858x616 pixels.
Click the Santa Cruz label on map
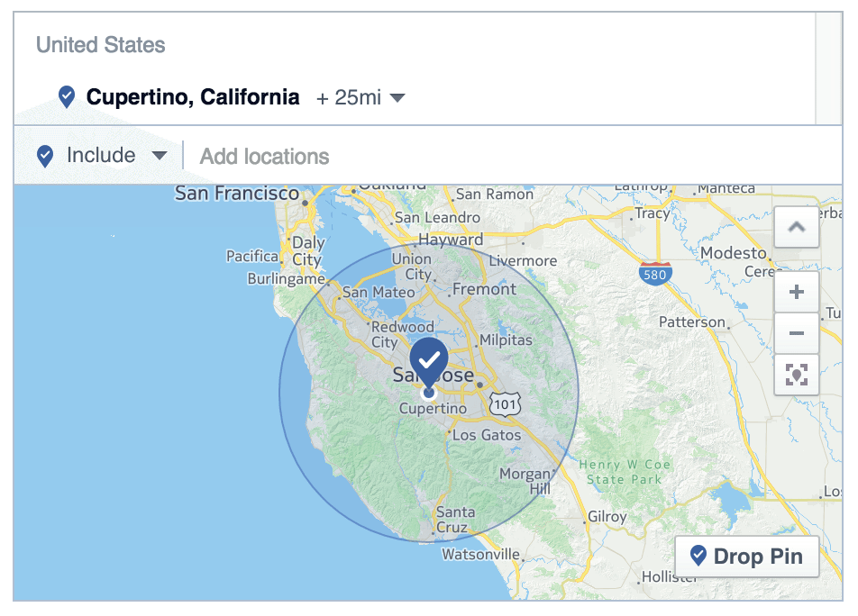(452, 520)
